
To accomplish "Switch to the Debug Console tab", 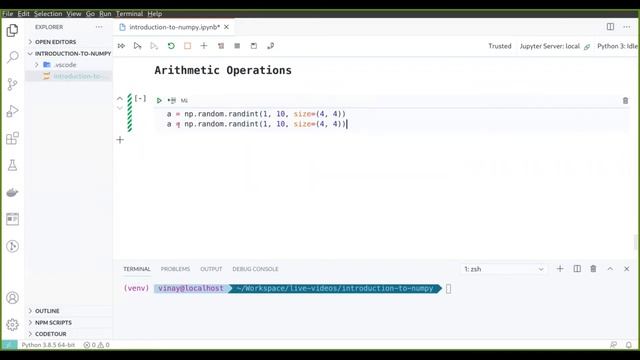I will coord(255,269).
